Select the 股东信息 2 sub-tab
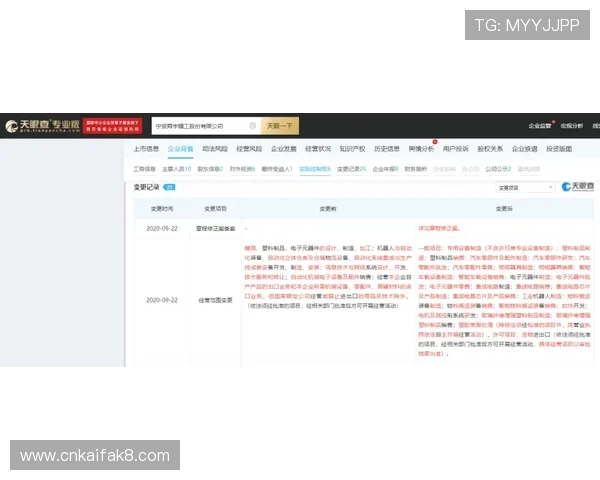Screen dimensions: 600x480 (210, 169)
